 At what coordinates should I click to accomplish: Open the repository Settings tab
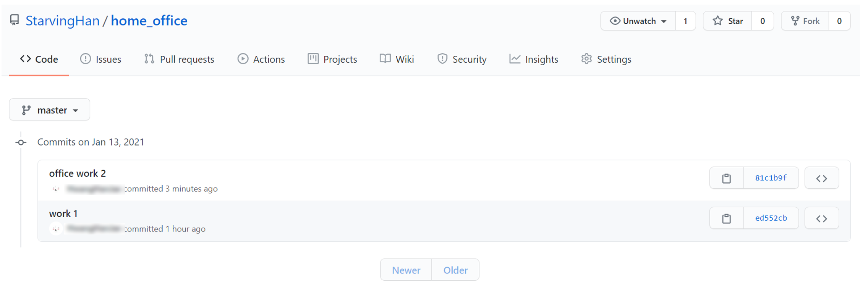[606, 59]
